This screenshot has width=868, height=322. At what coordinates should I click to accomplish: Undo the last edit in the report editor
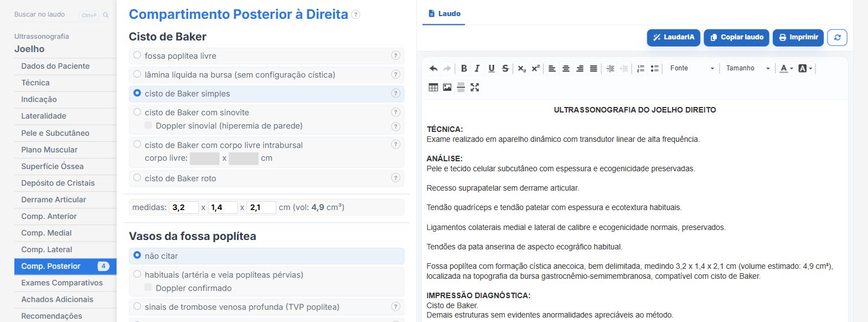[433, 69]
